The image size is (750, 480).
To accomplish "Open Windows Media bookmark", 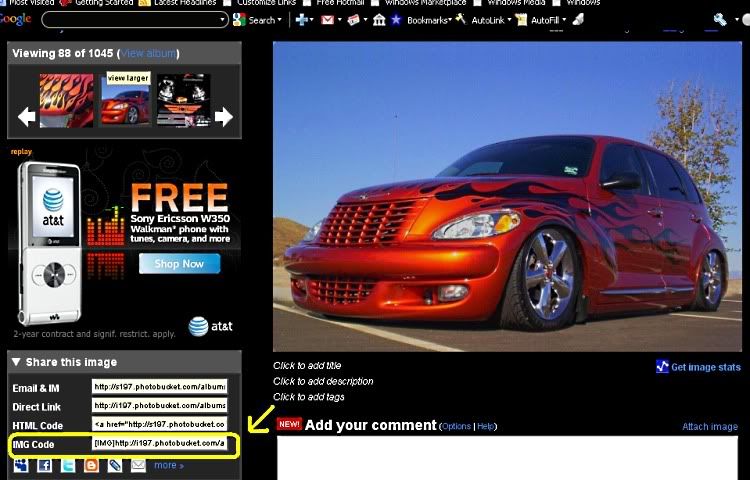I will tap(510, 2).
